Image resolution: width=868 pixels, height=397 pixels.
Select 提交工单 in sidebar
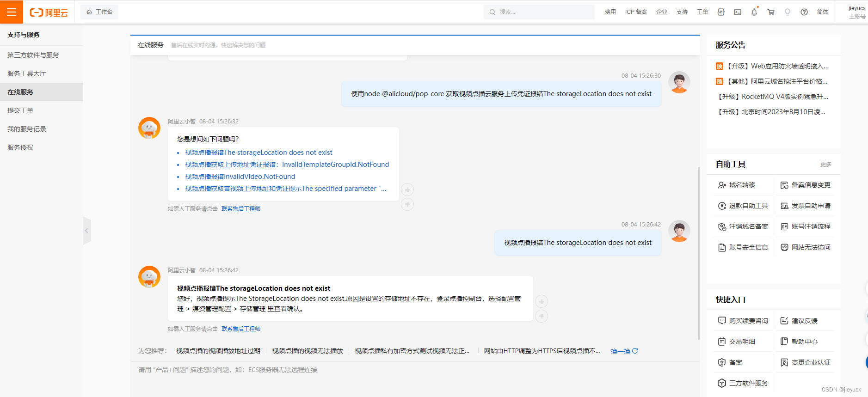tap(42, 110)
